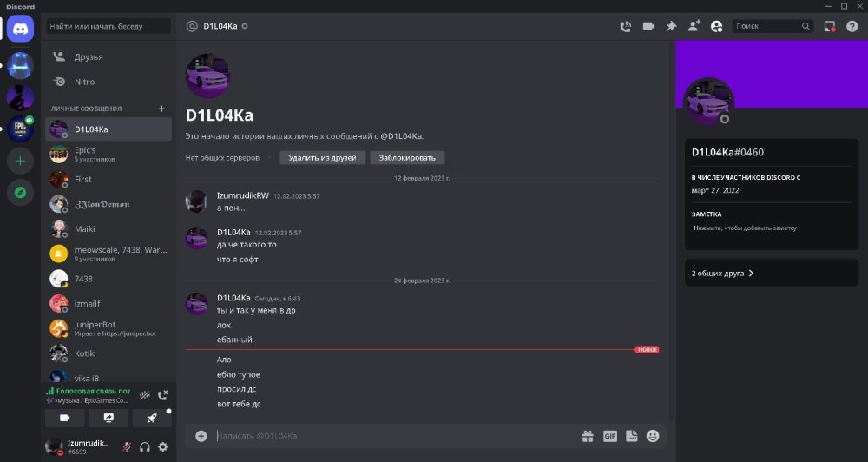Click the Удалить из друзей button
The width and height of the screenshot is (868, 462).
tap(322, 158)
